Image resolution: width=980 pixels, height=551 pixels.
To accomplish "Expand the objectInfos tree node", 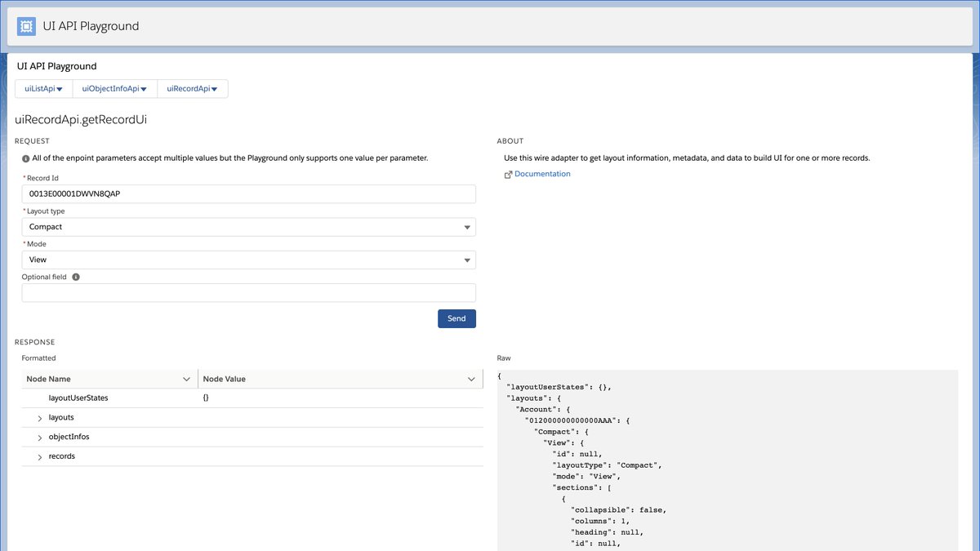I will pyautogui.click(x=40, y=437).
